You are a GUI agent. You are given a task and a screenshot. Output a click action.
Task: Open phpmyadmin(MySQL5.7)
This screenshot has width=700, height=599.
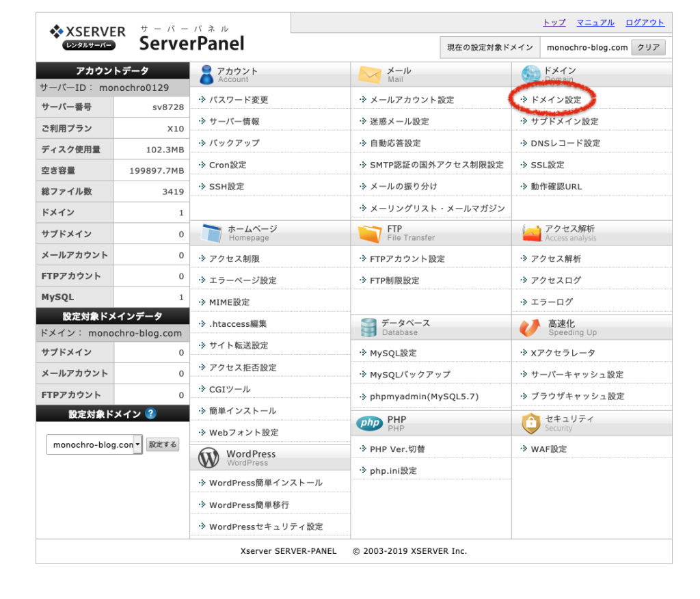tap(424, 396)
